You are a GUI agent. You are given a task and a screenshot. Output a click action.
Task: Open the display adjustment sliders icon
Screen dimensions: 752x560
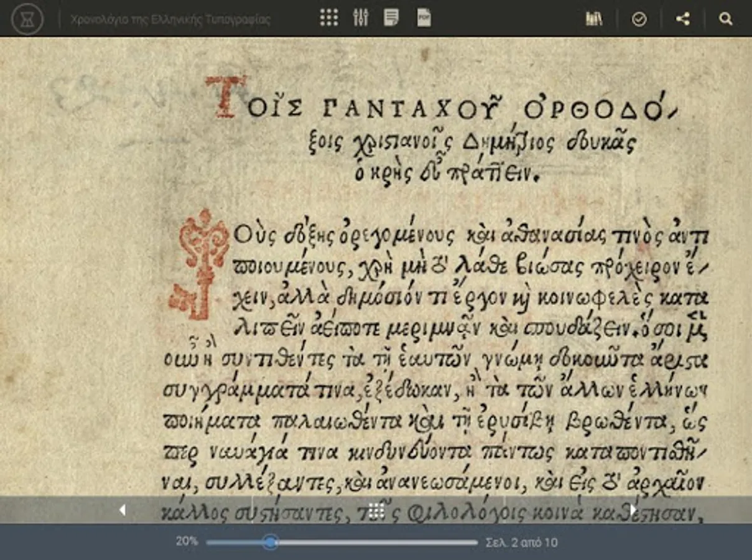(x=361, y=17)
